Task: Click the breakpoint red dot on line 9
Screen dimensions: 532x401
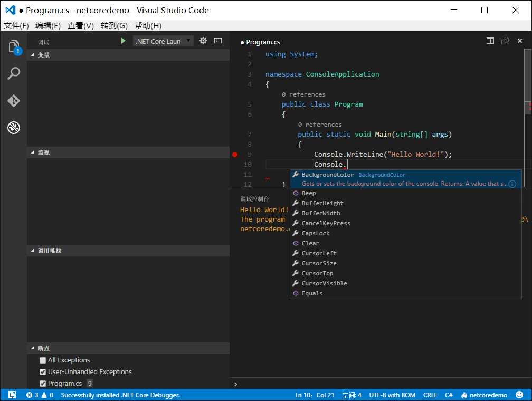Action: click(235, 155)
